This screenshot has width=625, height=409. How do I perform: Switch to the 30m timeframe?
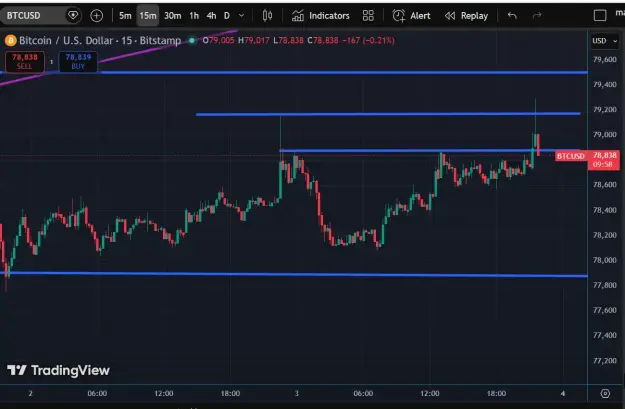pyautogui.click(x=173, y=16)
